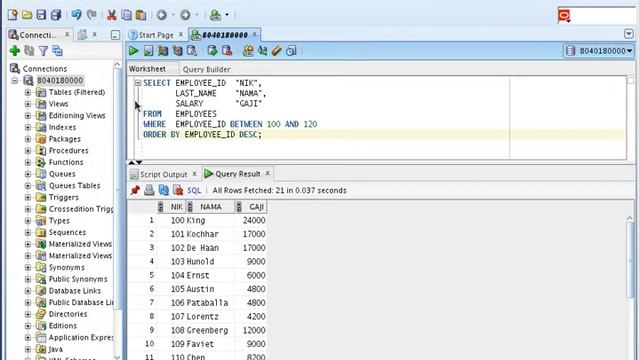Click the Connections tree scroll up arrow
This screenshot has height=360, width=640.
pyautogui.click(x=117, y=64)
